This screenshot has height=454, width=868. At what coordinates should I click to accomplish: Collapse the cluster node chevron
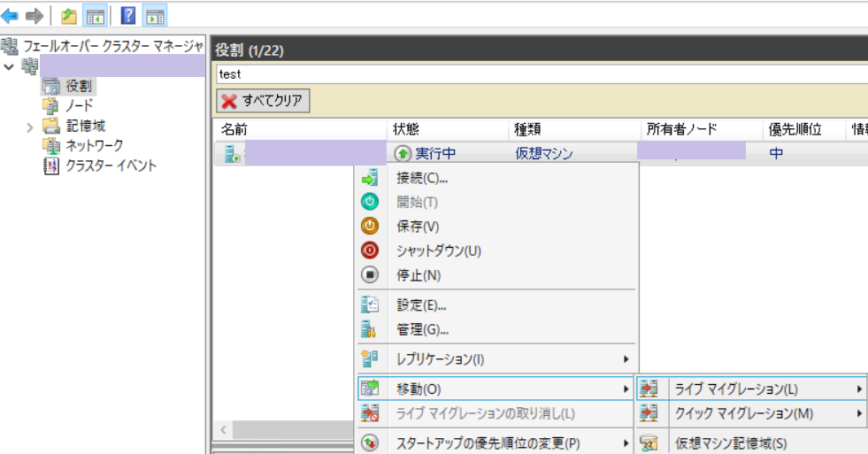[x=9, y=67]
